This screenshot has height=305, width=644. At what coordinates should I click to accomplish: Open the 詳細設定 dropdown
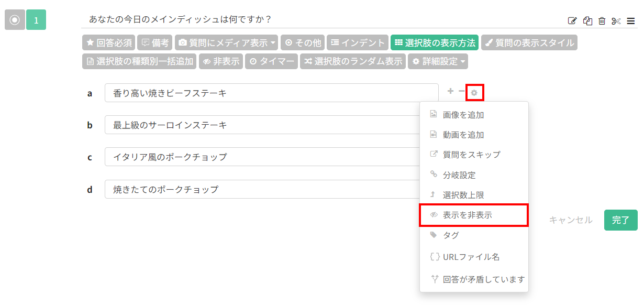pos(438,61)
